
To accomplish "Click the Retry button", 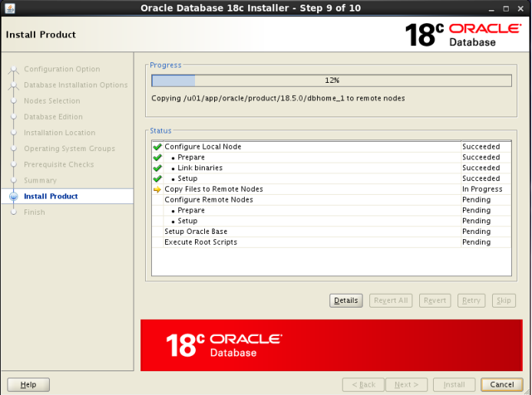I will coord(471,301).
